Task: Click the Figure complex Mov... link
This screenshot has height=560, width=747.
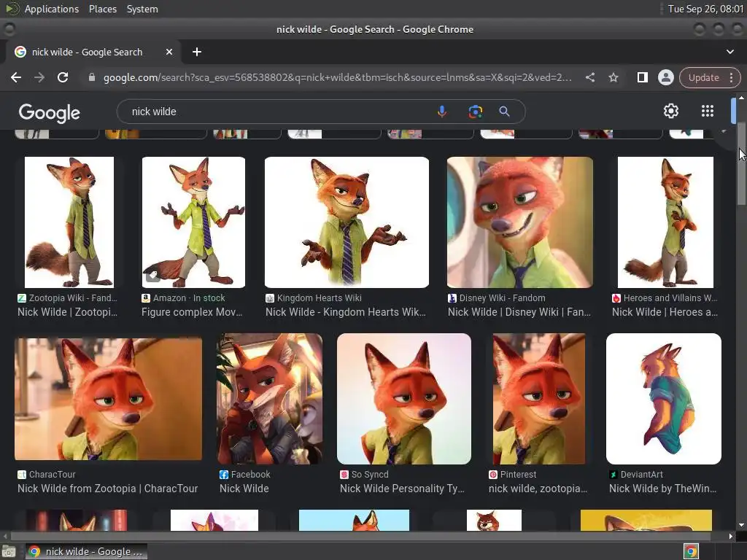Action: coord(192,312)
